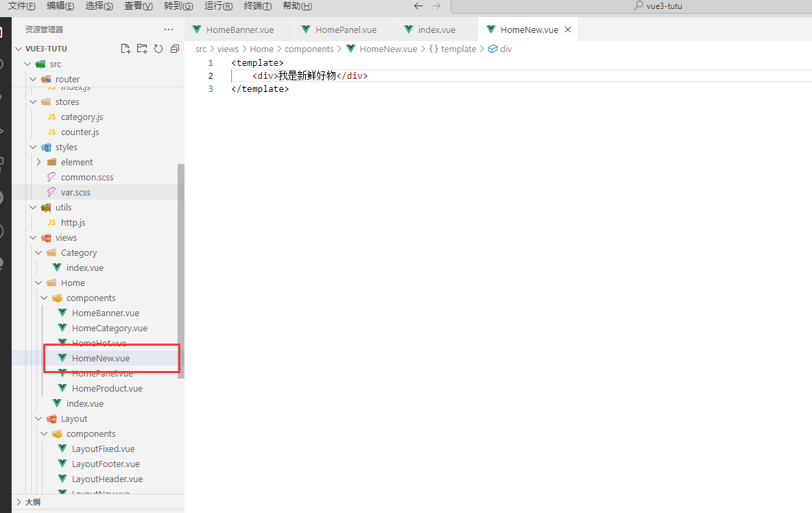Refresh the explorer file tree
Viewport: 812px width, 513px height.
[x=158, y=48]
